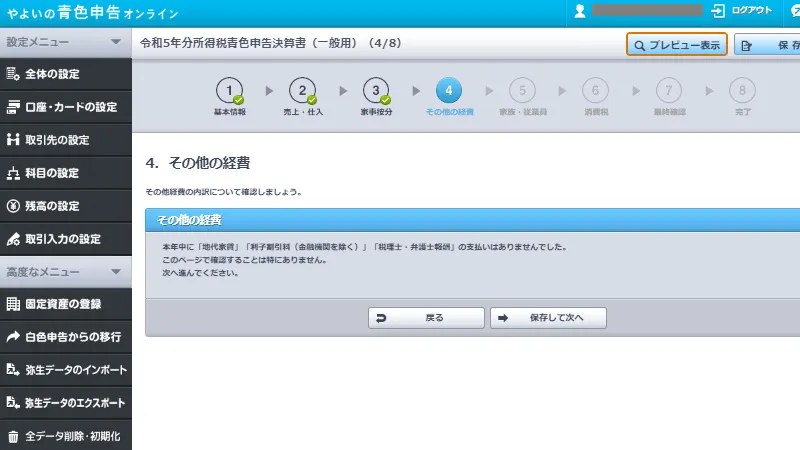The width and height of the screenshot is (800, 450).
Task: Open 全体の設定 in the sidebar
Action: coord(66,74)
